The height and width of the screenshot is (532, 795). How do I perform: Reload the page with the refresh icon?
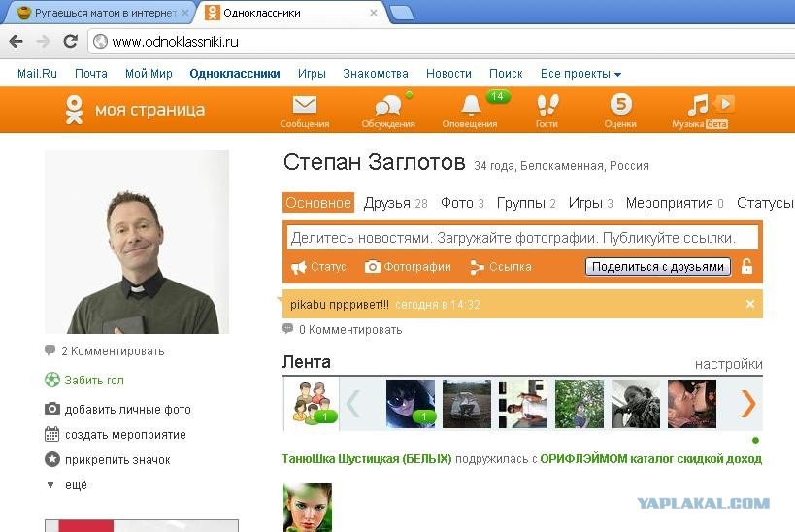coord(70,41)
